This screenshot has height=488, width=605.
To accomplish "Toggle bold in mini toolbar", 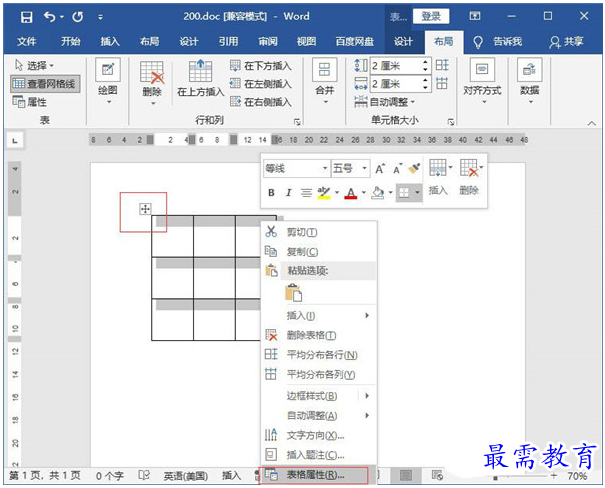I will (271, 192).
